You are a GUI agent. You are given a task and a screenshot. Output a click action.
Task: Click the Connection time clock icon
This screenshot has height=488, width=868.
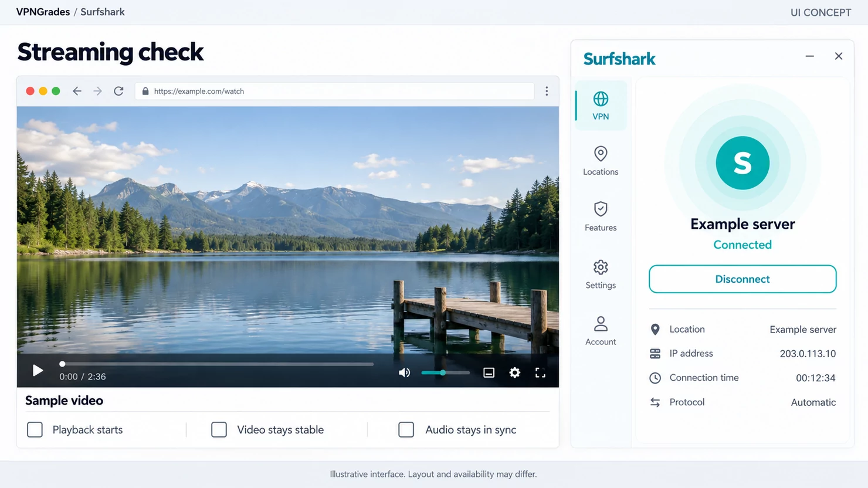pos(655,378)
